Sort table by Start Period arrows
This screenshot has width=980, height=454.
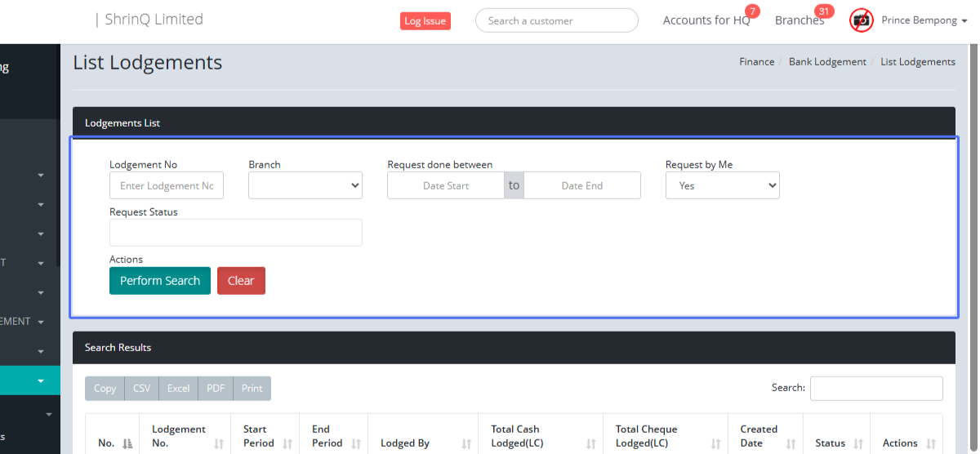(x=287, y=443)
